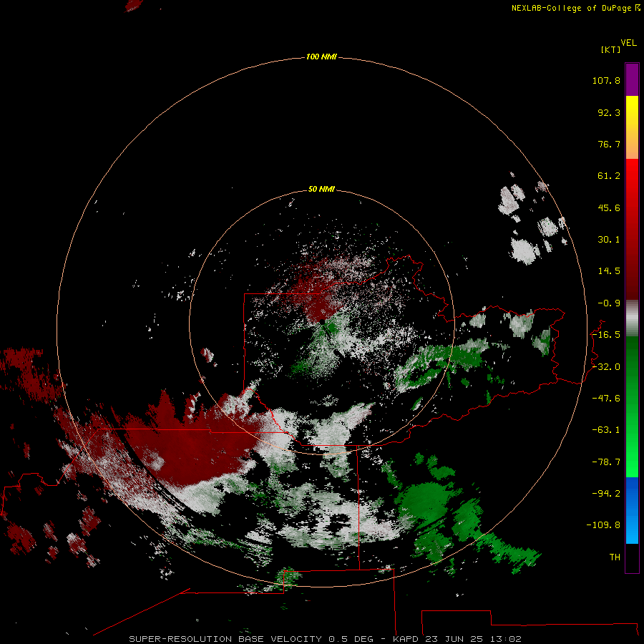Pick the blue segment of the velocity scale
The height and width of the screenshot is (644, 644).
(632, 510)
